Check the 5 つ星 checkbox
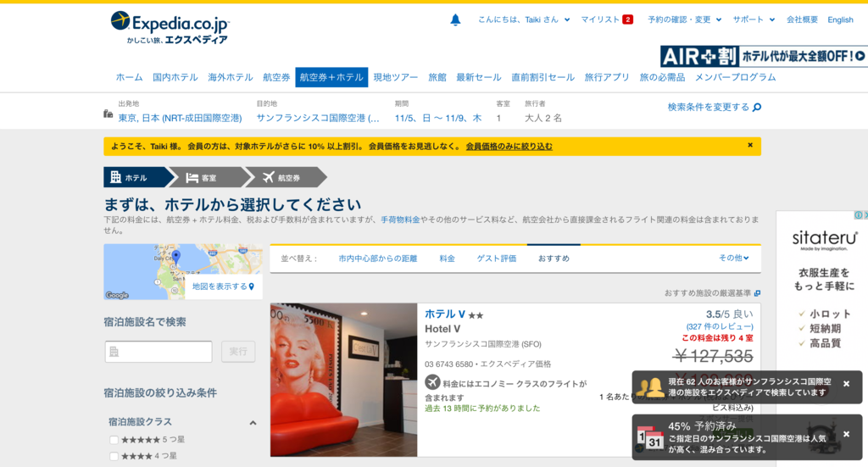The width and height of the screenshot is (868, 467). point(114,440)
